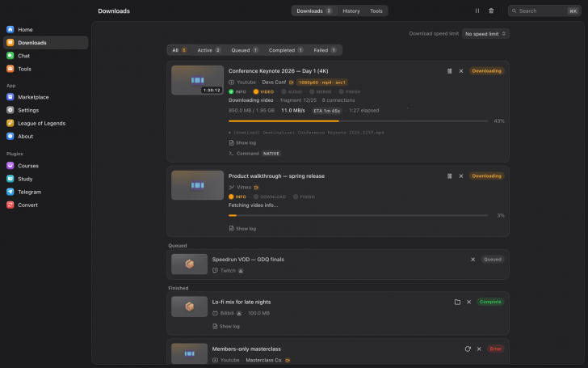This screenshot has width=588, height=368.
Task: Remove Speedrun VOD from the queue
Action: (472, 260)
